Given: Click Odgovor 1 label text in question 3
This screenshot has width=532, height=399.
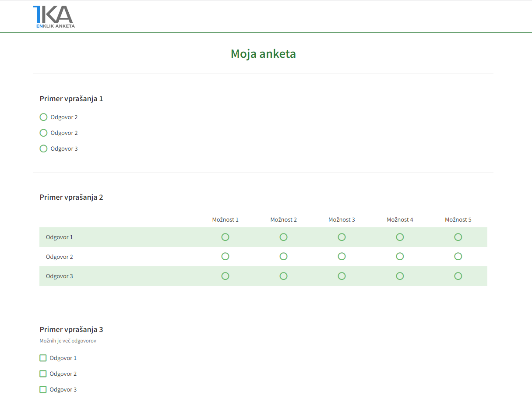Looking at the screenshot, I should tap(63, 358).
